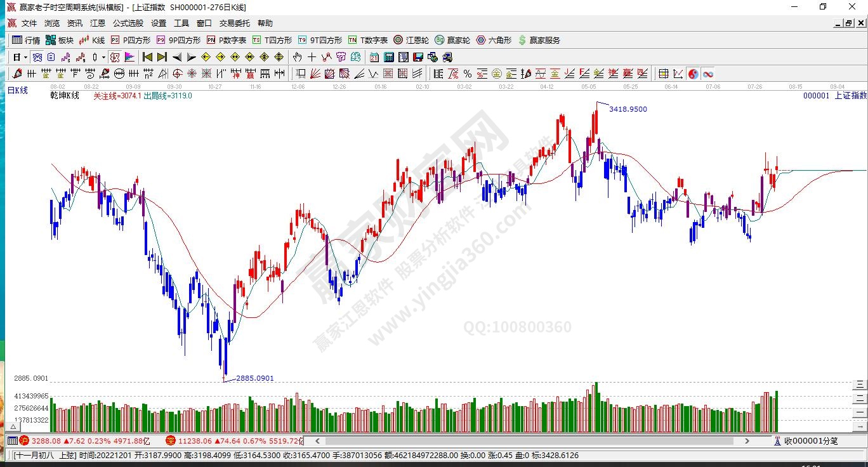This screenshot has width=868, height=467.
Task: Open the calculator icon in toolbar
Action: tap(389, 57)
